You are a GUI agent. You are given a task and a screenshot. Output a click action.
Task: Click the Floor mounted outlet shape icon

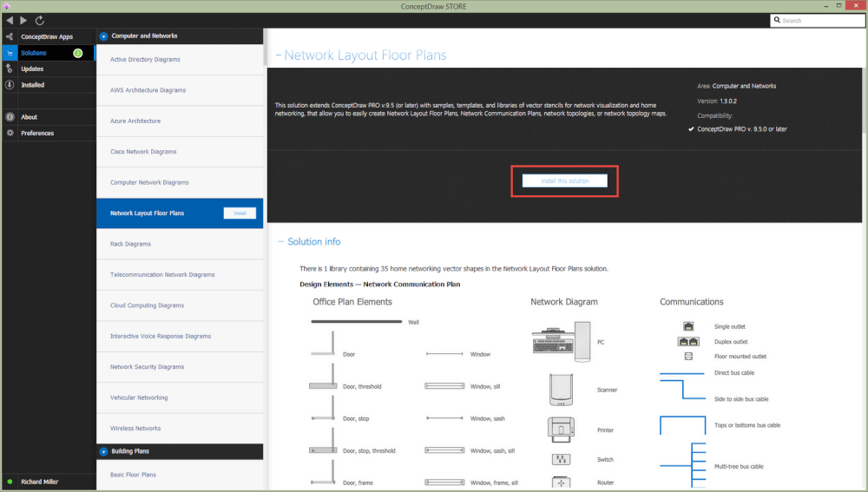click(688, 357)
